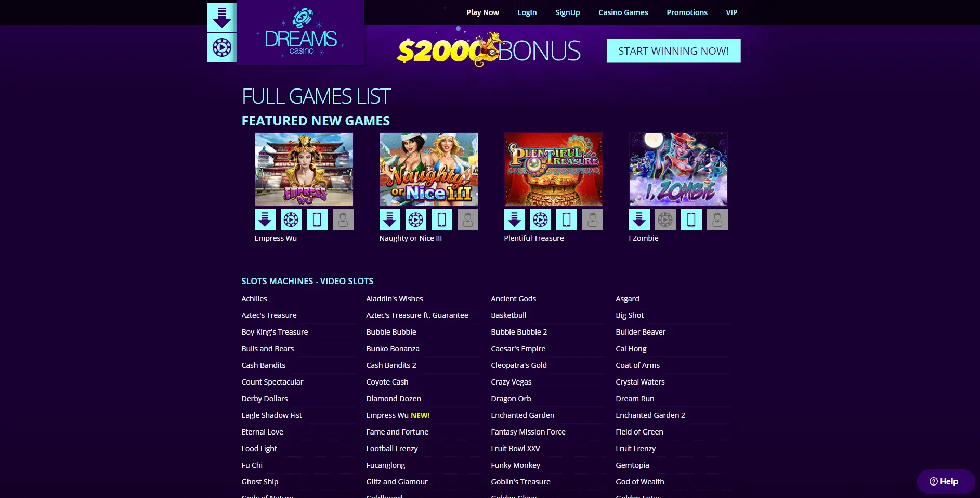
Task: Open the Cleopatra's Gold game link
Action: click(519, 365)
